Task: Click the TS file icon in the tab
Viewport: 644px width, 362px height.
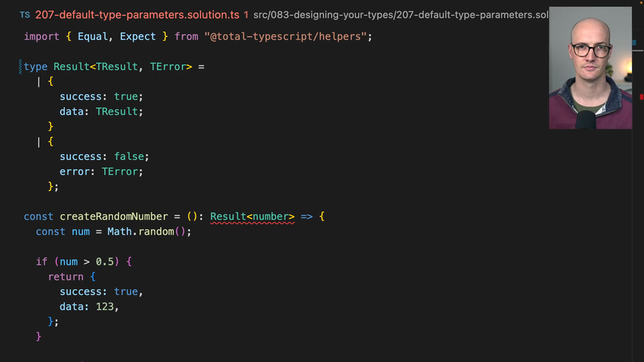Action: (x=25, y=14)
